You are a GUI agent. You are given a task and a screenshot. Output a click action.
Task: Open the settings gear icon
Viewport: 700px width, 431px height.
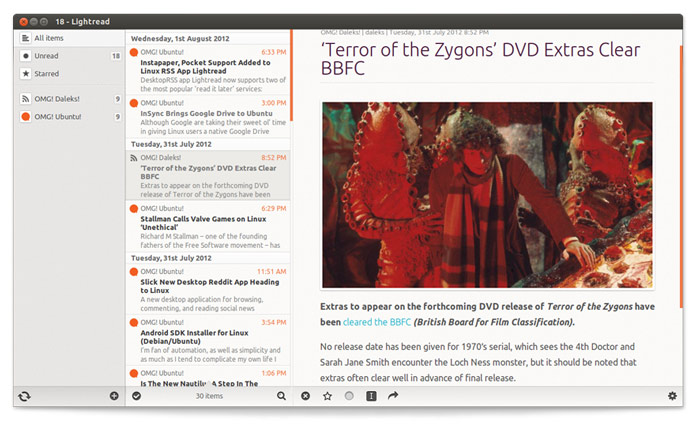[672, 397]
